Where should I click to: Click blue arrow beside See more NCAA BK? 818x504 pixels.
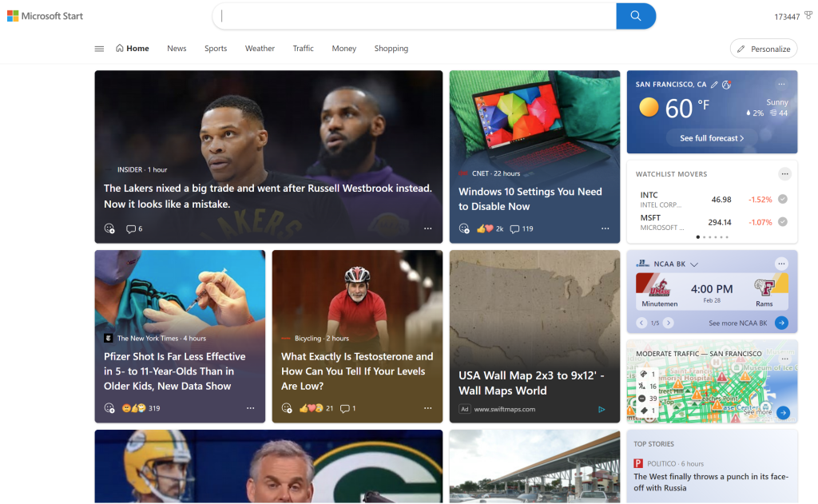[781, 323]
